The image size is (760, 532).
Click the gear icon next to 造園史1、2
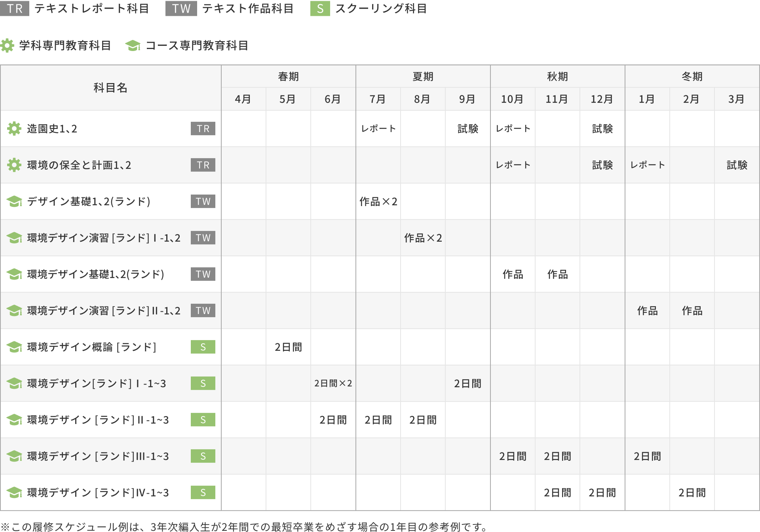[x=14, y=129]
